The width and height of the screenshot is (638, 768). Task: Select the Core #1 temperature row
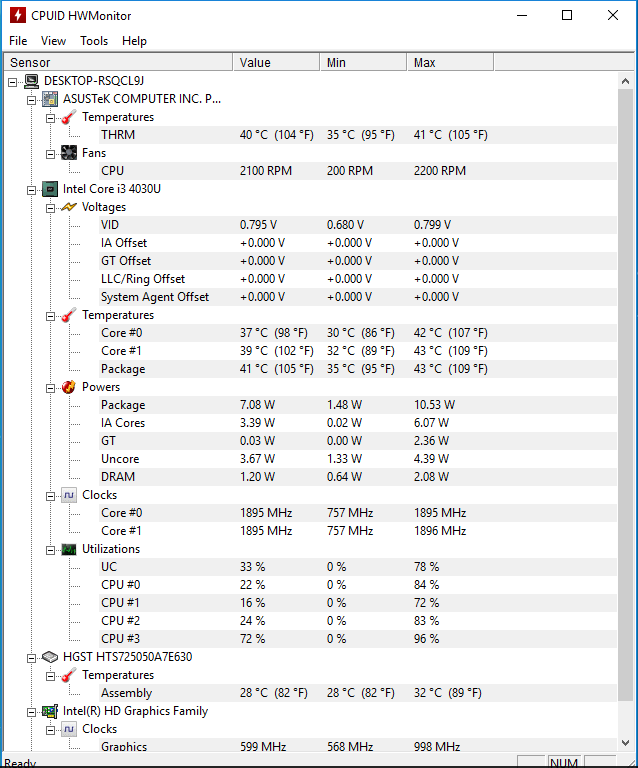358,351
